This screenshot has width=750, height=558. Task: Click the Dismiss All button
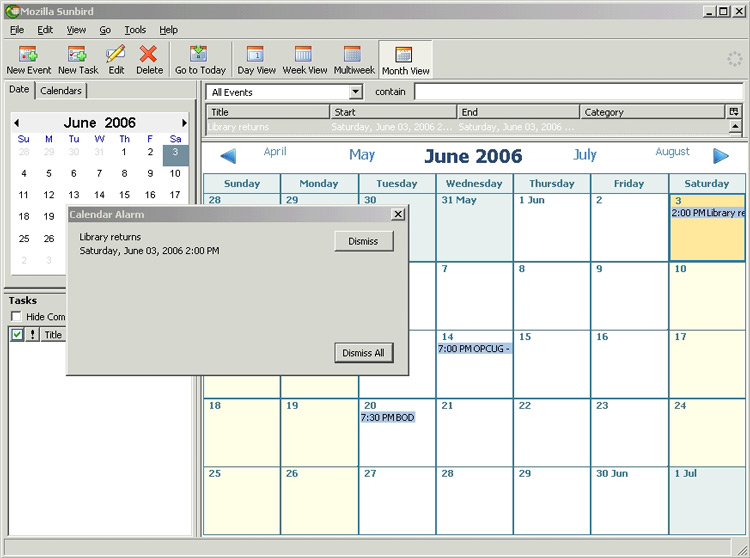pos(363,353)
